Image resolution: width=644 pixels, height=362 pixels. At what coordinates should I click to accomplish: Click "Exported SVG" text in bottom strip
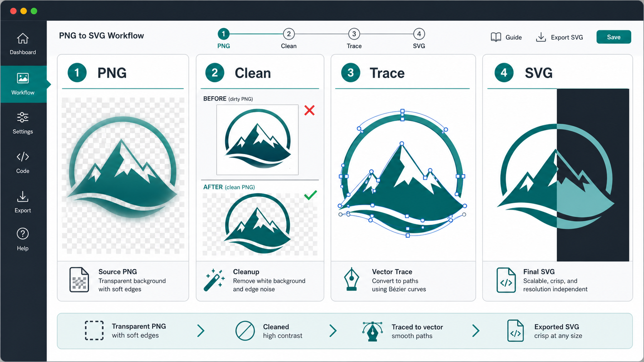557,327
